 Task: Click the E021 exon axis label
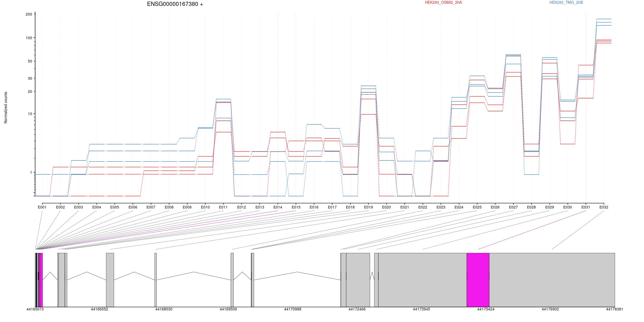[405, 207]
